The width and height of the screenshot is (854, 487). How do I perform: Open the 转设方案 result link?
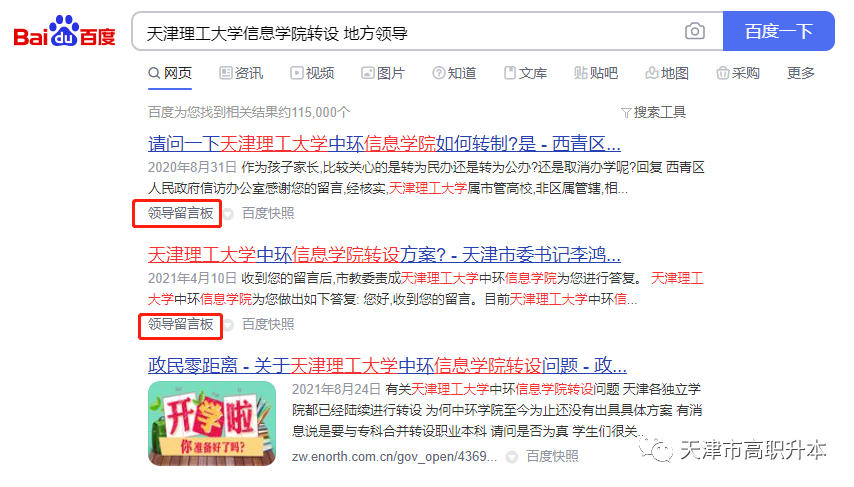(x=384, y=254)
